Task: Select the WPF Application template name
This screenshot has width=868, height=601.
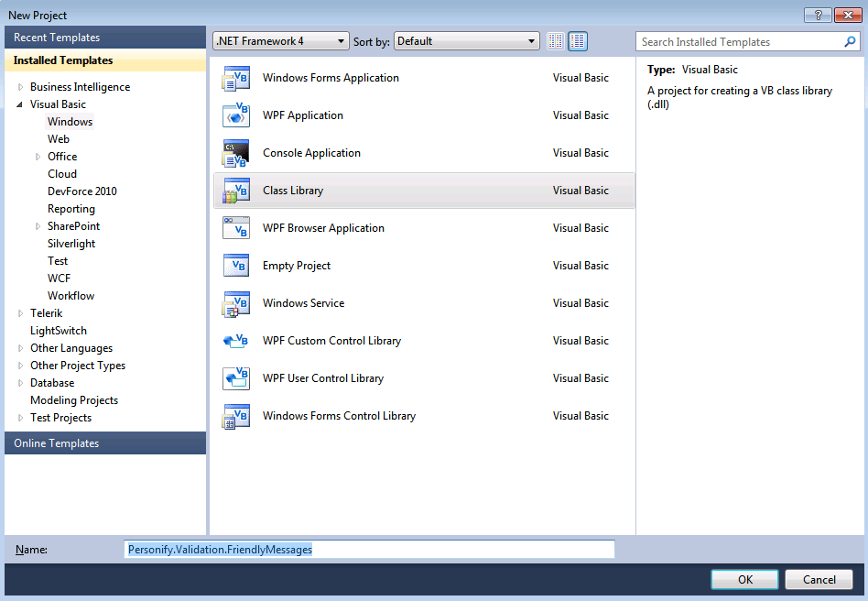Action: 303,115
